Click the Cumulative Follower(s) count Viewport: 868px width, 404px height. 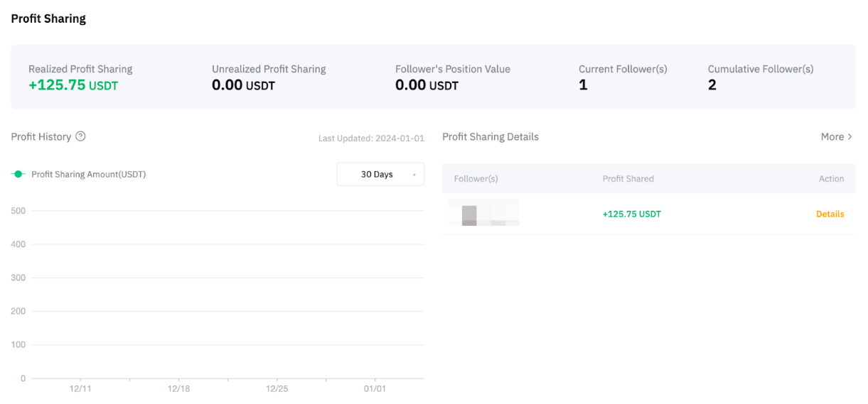click(x=712, y=85)
